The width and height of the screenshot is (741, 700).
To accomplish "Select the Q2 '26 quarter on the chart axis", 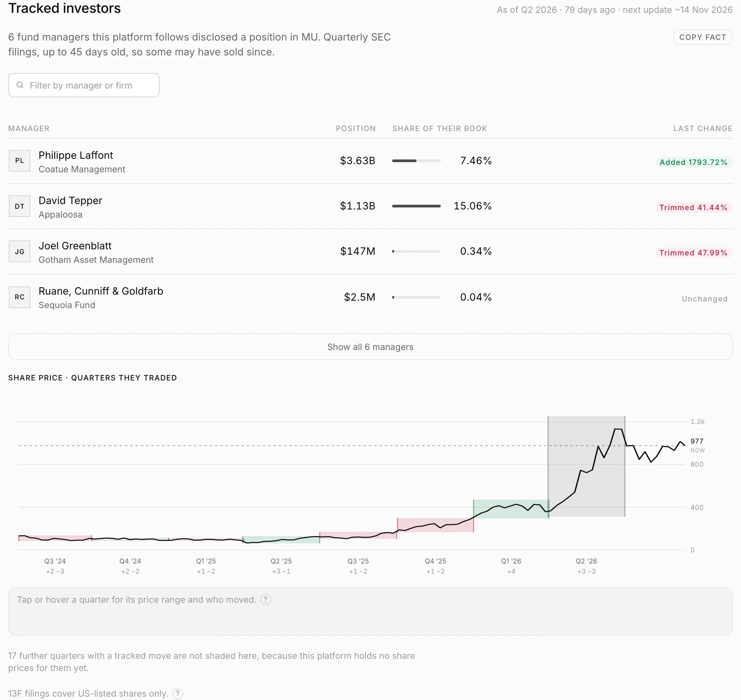I will coord(586,561).
